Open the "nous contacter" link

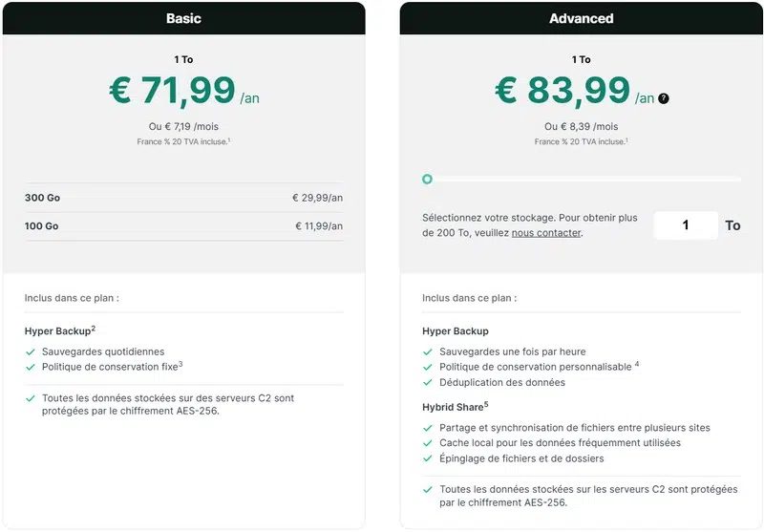(x=545, y=232)
